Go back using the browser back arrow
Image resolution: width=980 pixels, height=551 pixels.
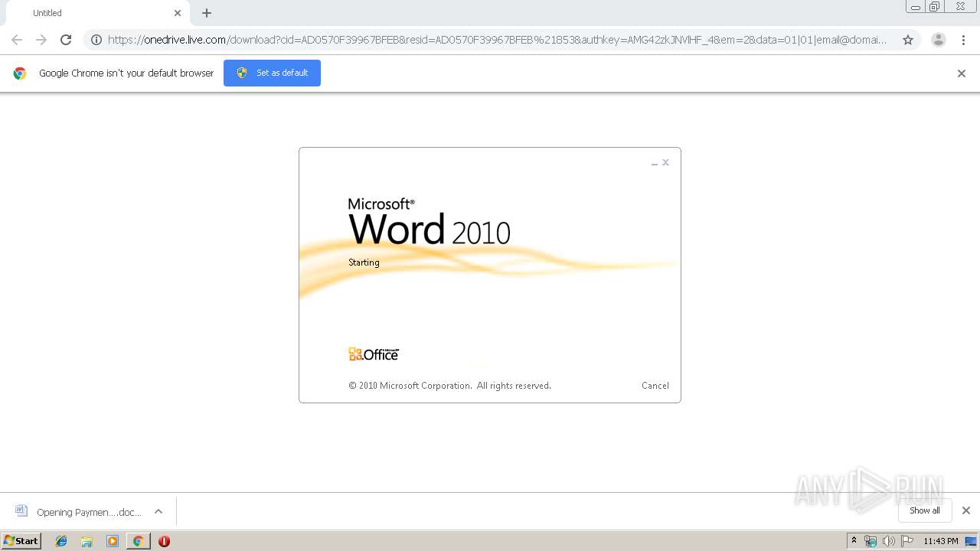[17, 40]
